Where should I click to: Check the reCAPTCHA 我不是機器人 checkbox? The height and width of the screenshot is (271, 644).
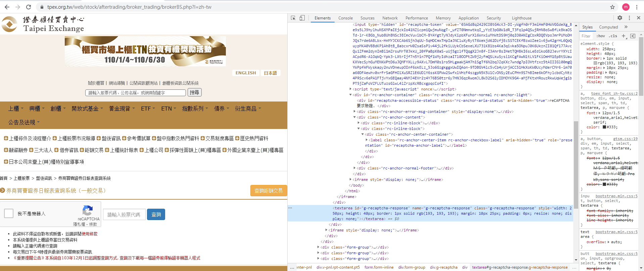(x=9, y=213)
